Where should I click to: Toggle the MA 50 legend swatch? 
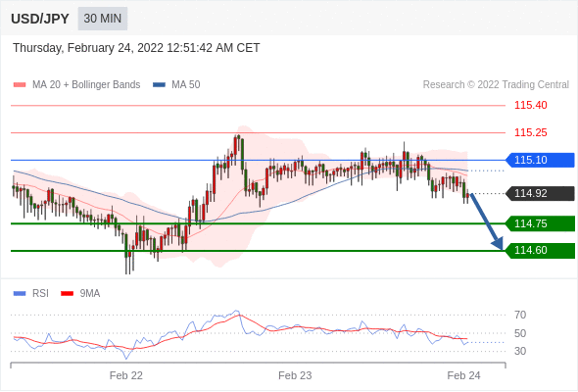click(159, 85)
